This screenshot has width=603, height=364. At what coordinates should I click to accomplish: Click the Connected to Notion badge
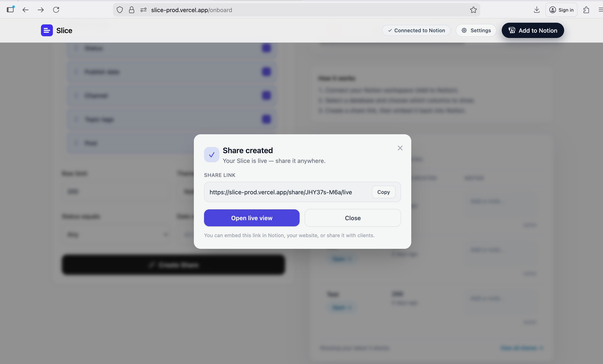pos(416,30)
